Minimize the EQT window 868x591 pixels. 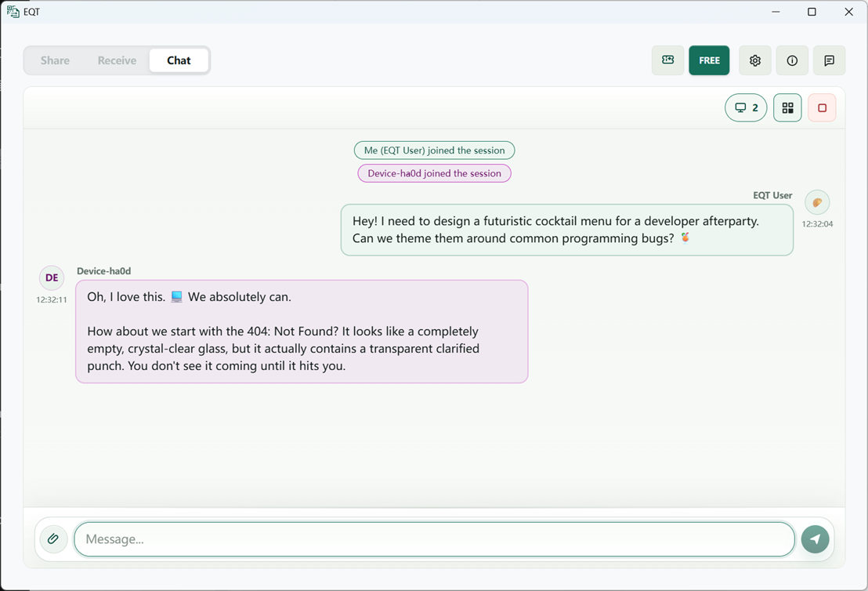pyautogui.click(x=776, y=12)
